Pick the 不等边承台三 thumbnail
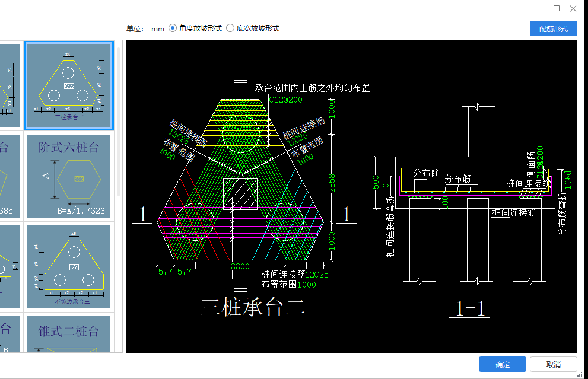Image resolution: width=588 pixels, height=379 pixels. [69, 267]
